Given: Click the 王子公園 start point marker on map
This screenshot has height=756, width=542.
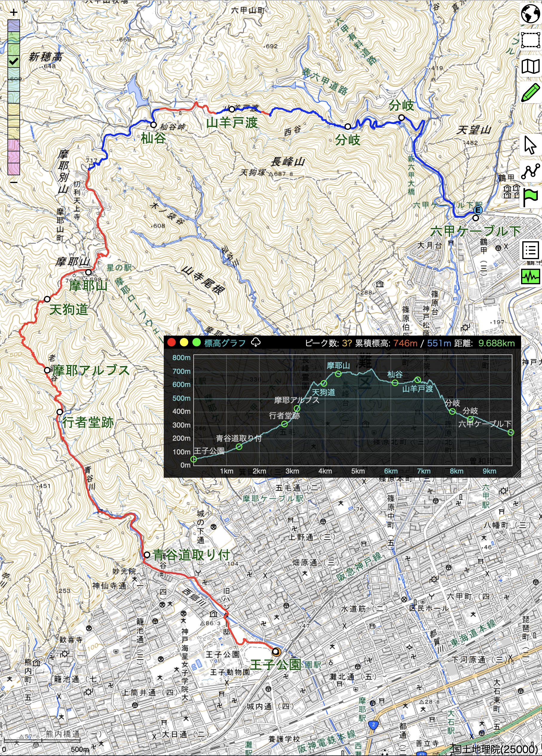Looking at the screenshot, I should click(x=276, y=652).
